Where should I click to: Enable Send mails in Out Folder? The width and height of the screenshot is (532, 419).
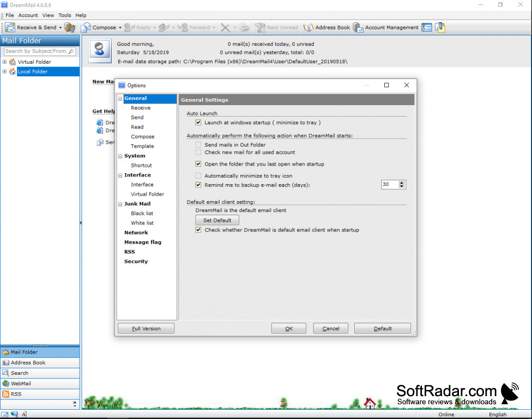coord(198,145)
